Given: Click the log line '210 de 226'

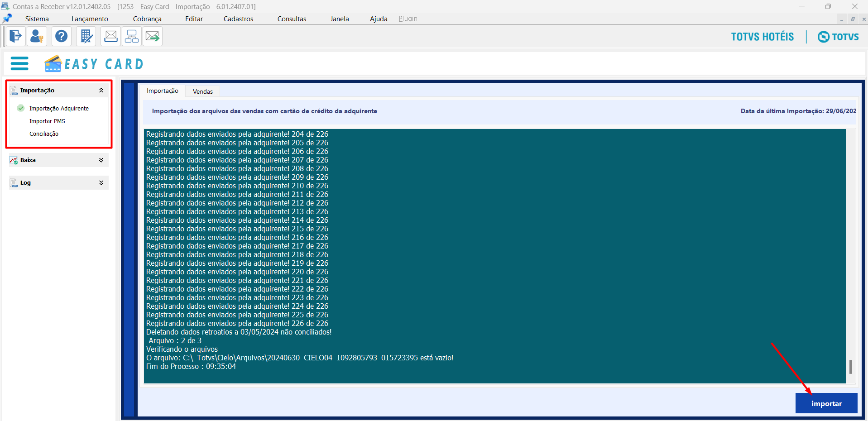Looking at the screenshot, I should coord(237,186).
